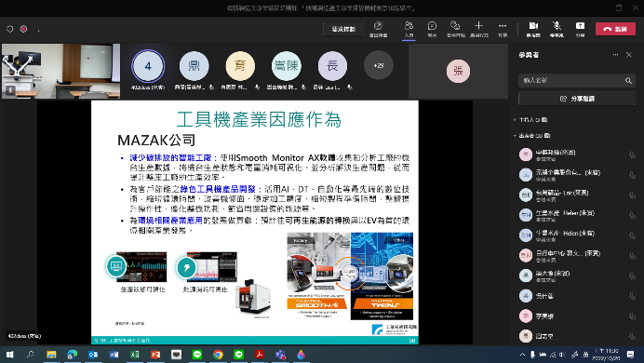Open PowerPoint from the taskbar
The height and width of the screenshot is (363, 644).
[155, 355]
